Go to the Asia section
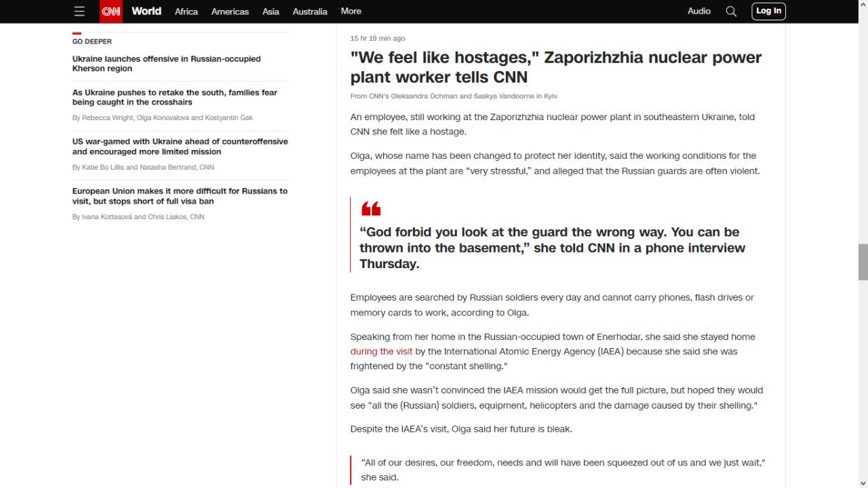 (x=271, y=12)
